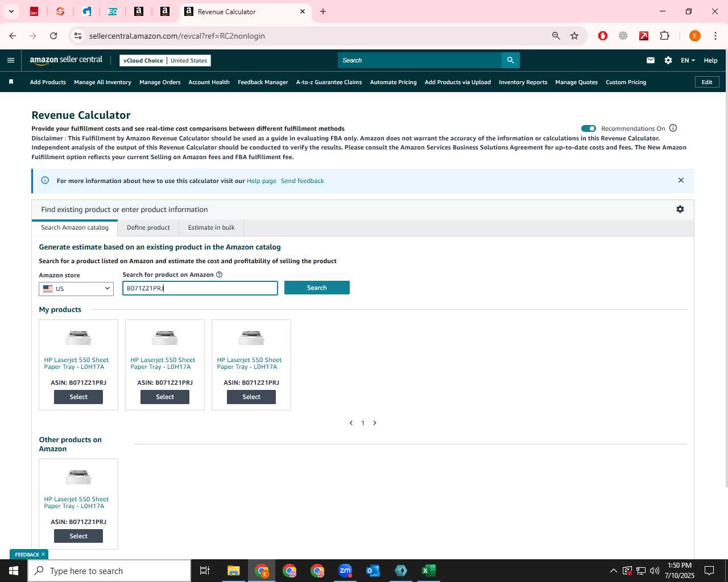Go to next page of My products
This screenshot has width=728, height=582.
375,423
